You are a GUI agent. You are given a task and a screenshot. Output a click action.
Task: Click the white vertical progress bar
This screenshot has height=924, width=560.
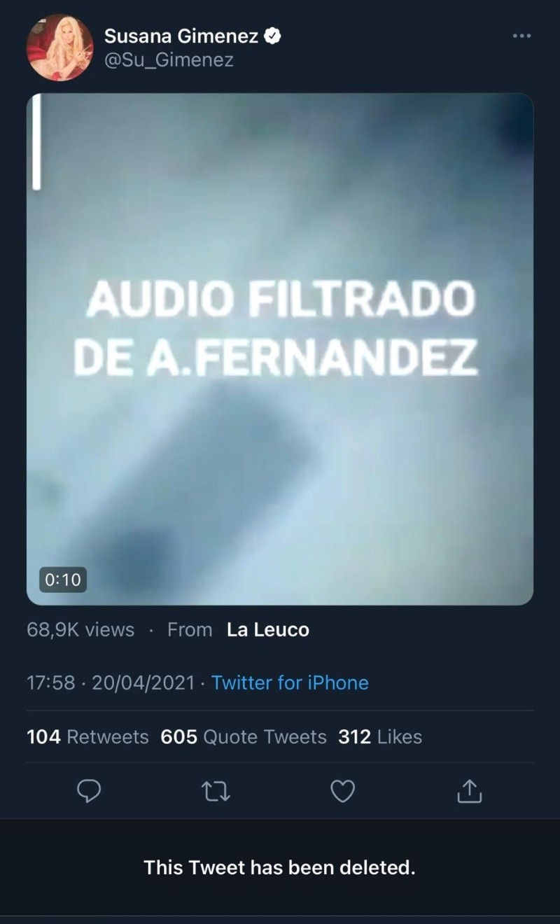pyautogui.click(x=36, y=142)
